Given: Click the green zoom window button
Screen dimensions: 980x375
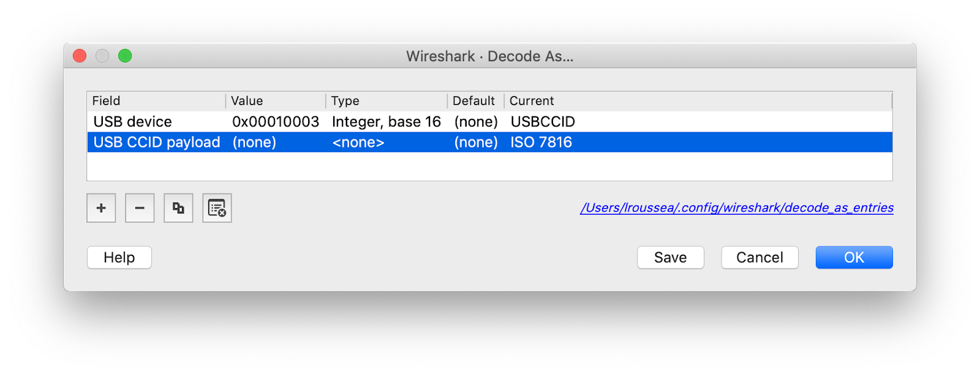Looking at the screenshot, I should [x=125, y=56].
